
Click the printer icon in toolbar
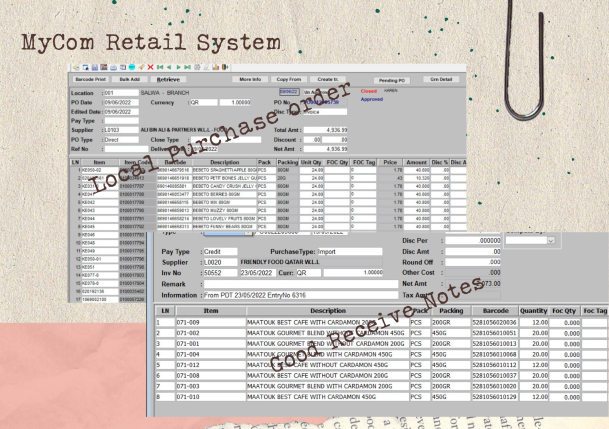pos(113,68)
